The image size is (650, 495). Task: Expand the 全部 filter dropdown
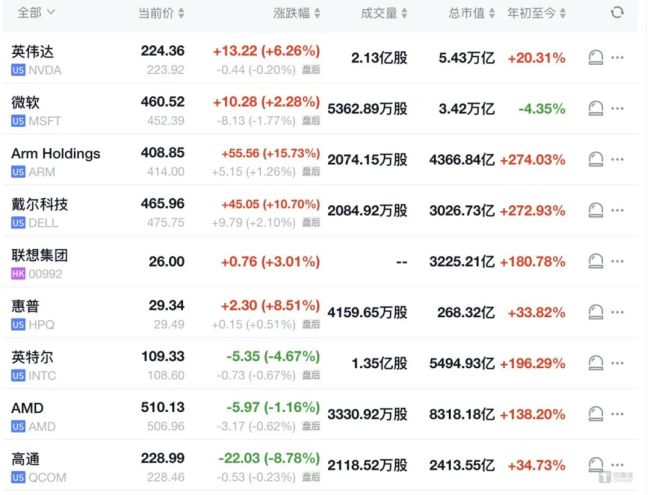[x=36, y=13]
